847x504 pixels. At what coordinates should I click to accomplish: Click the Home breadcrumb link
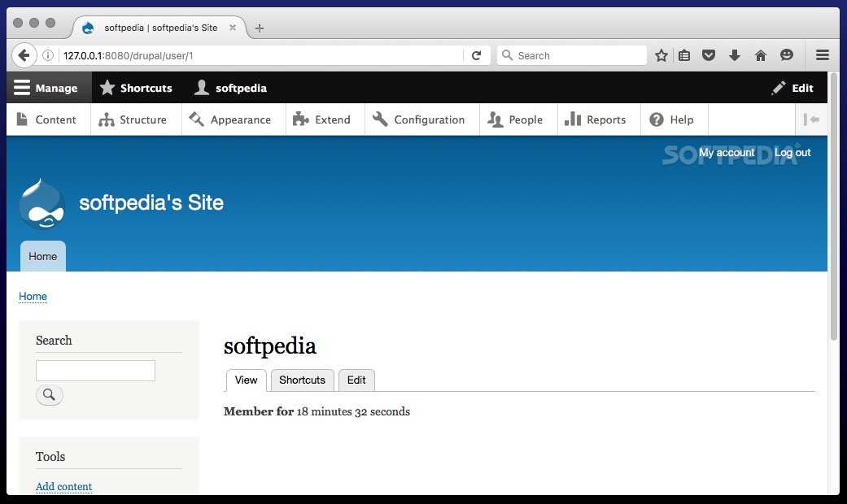[33, 296]
